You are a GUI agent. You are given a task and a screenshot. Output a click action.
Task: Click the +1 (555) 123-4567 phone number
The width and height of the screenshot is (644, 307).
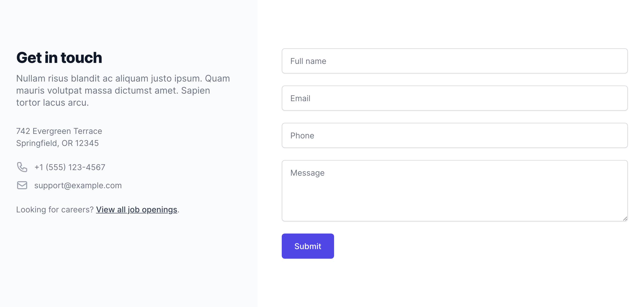tap(70, 167)
